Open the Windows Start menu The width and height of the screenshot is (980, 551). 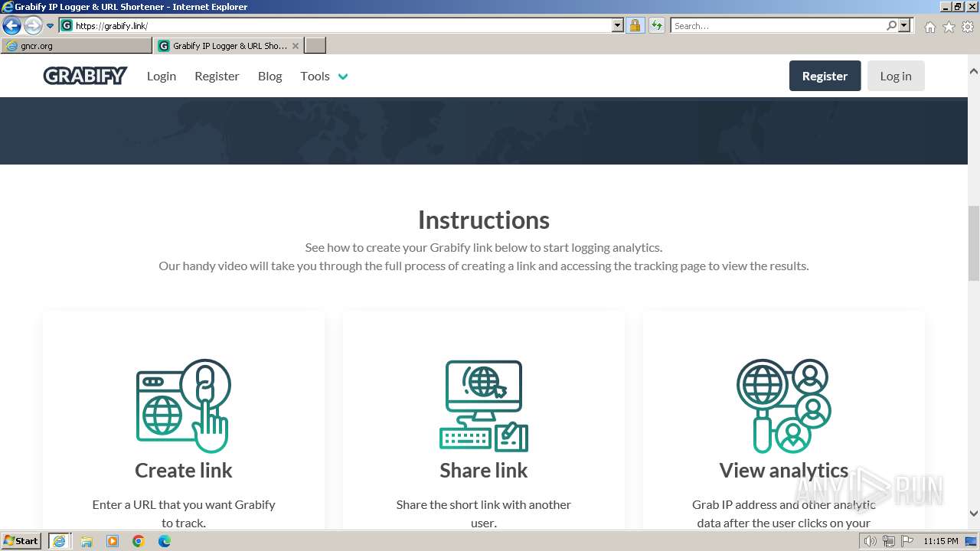click(21, 541)
